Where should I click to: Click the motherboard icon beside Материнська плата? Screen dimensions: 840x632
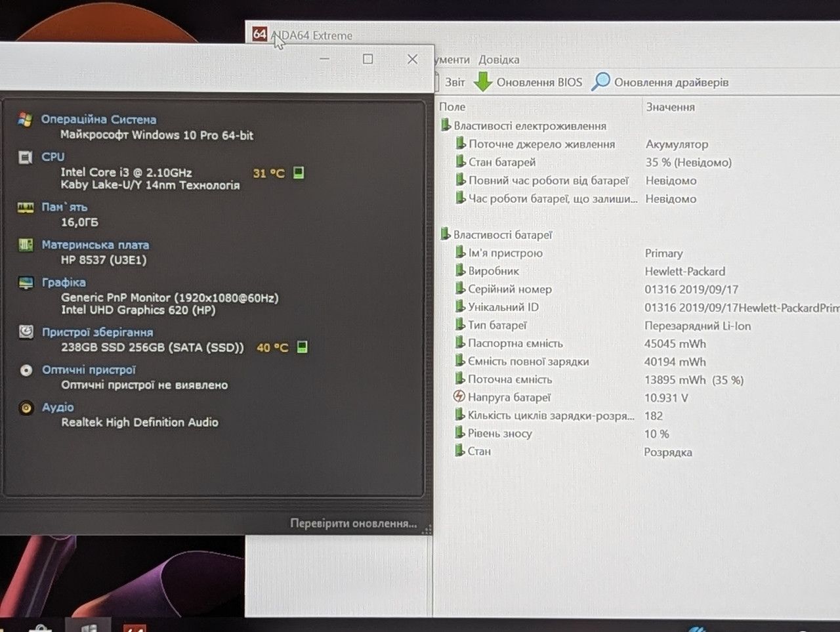click(x=26, y=245)
